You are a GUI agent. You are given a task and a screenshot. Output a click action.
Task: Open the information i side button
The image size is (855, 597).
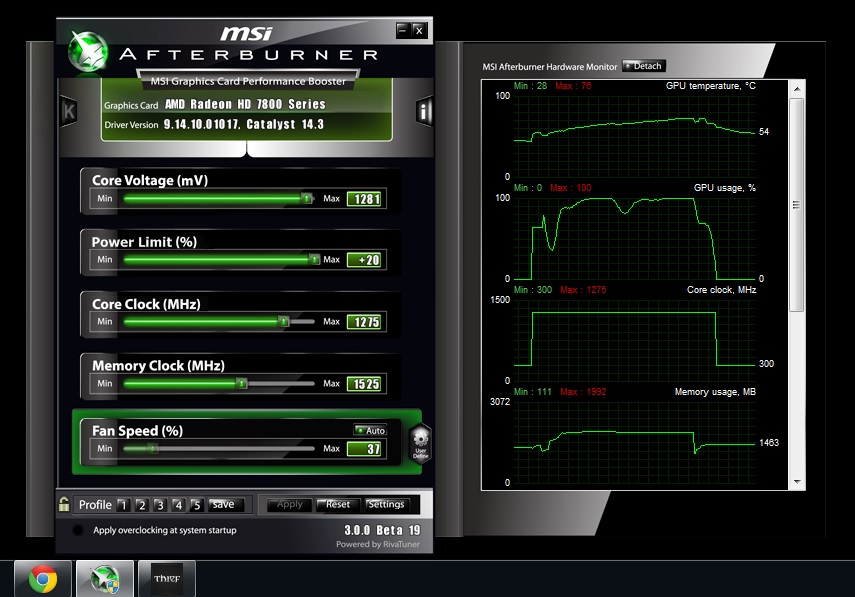coord(424,111)
